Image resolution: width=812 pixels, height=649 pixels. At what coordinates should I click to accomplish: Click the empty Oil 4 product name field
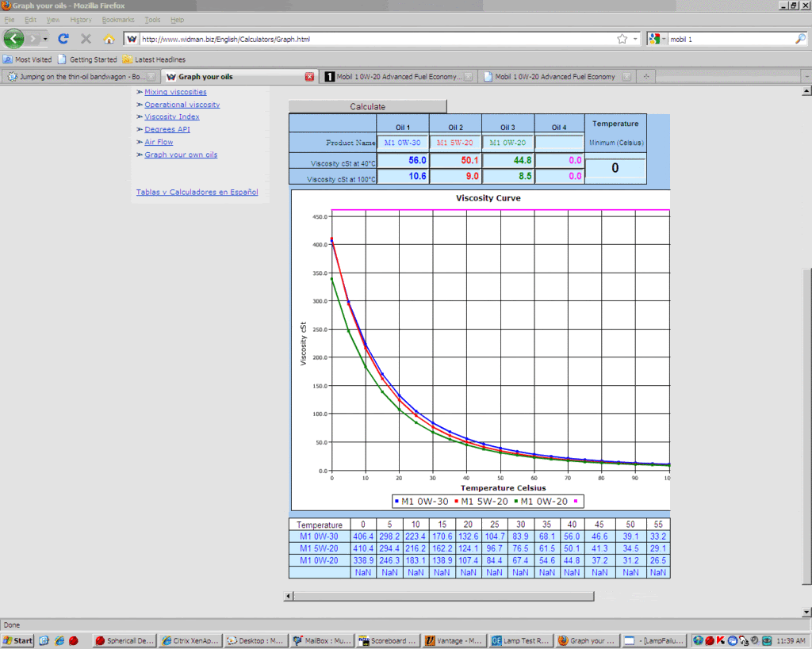[559, 143]
